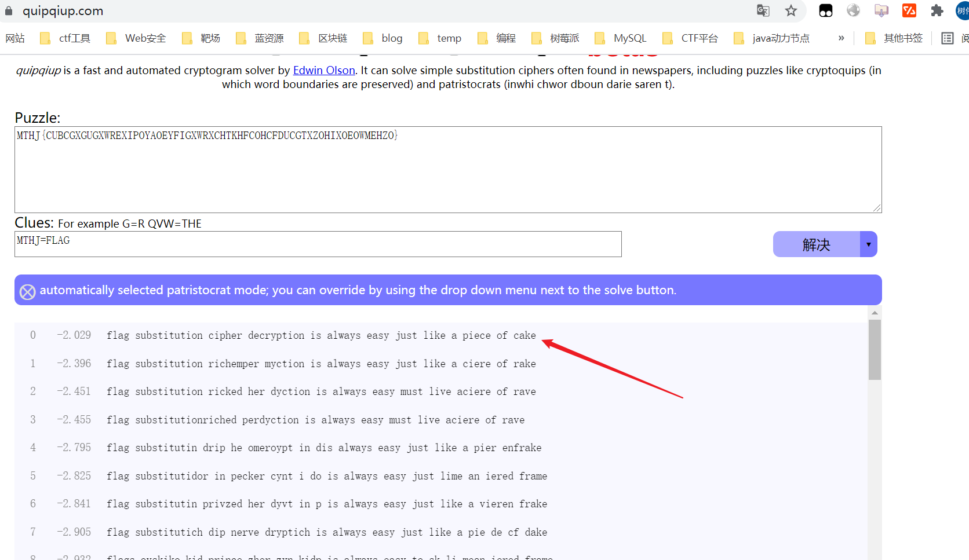Click the results list scrollbar thumb
969x560 pixels.
(875, 349)
